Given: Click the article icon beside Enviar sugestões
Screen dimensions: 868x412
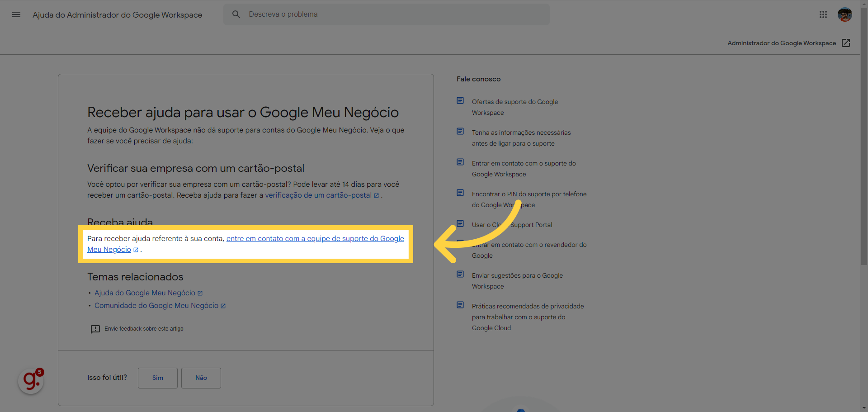Looking at the screenshot, I should [x=460, y=274].
